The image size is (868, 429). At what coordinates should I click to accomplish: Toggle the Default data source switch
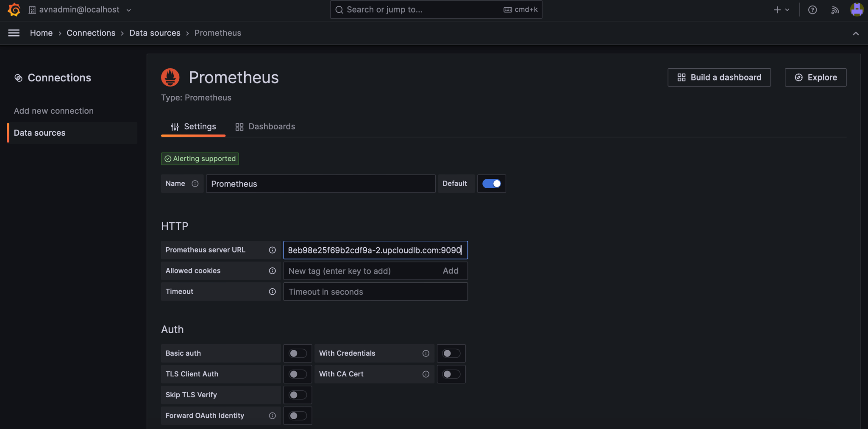coord(492,184)
